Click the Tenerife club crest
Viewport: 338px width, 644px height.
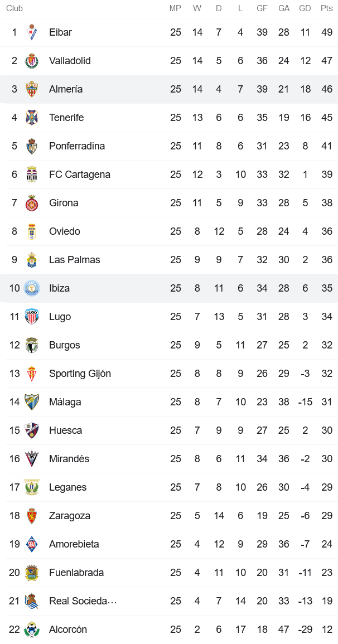pyautogui.click(x=33, y=118)
